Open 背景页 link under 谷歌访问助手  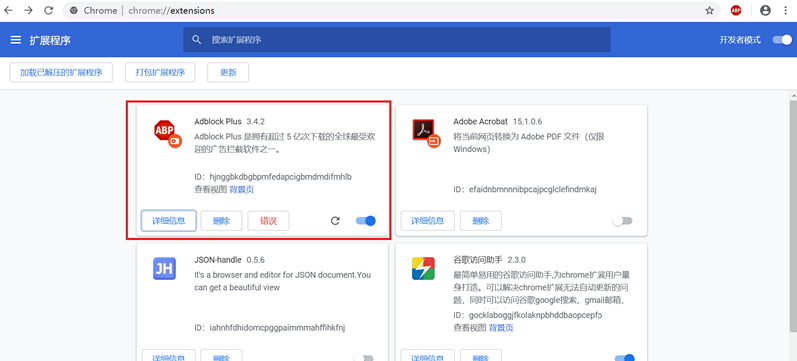(501, 328)
